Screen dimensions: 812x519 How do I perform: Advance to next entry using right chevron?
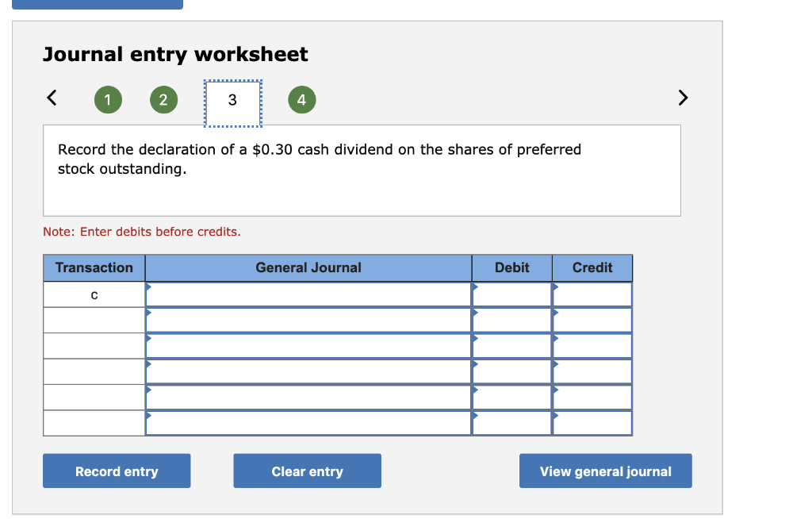683,98
